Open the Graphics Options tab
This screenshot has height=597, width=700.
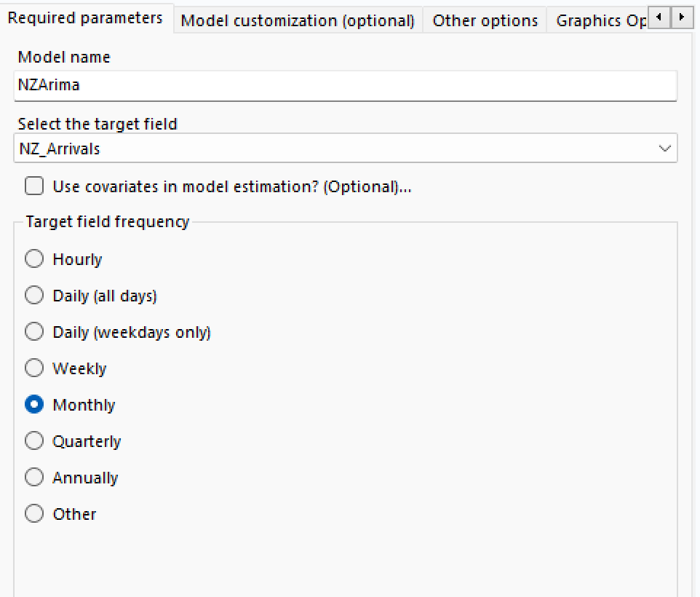[600, 20]
